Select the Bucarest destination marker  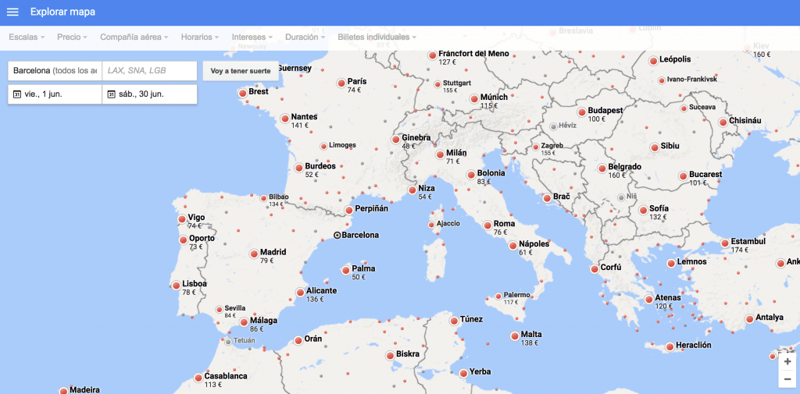(683, 176)
